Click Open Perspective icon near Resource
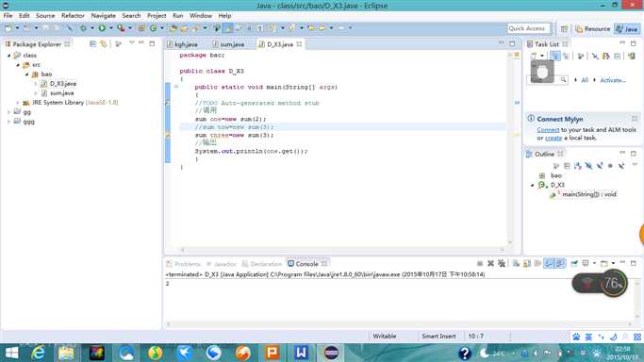The height and width of the screenshot is (362, 644). click(x=564, y=28)
